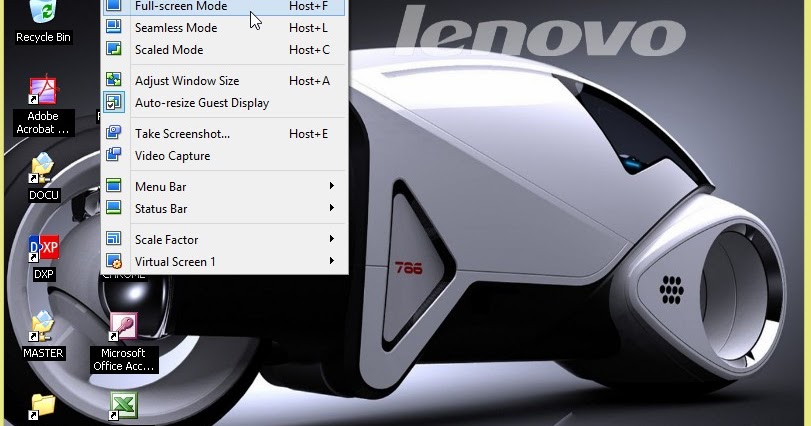Viewport: 811px width, 426px height.
Task: Click the Status Bar icon
Action: pos(113,207)
